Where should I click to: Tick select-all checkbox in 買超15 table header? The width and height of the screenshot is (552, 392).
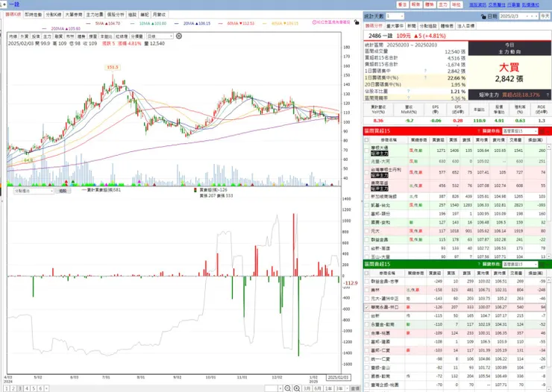pyautogui.click(x=367, y=140)
